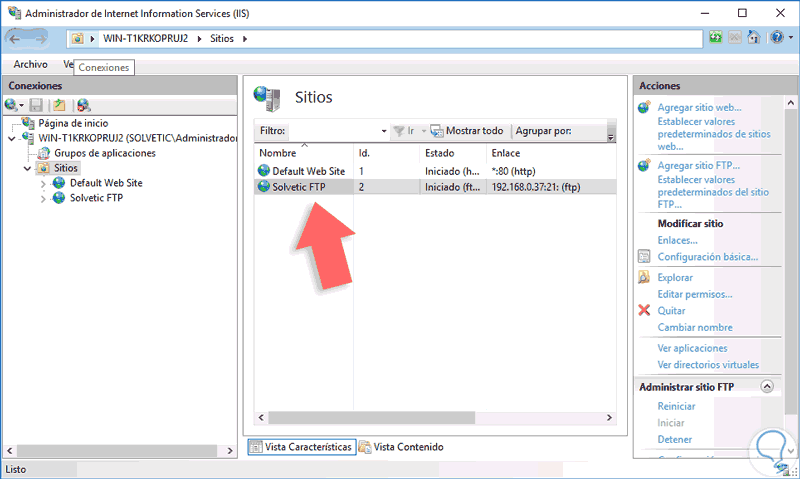
Task: Open the Archivo menu
Action: [x=31, y=64]
